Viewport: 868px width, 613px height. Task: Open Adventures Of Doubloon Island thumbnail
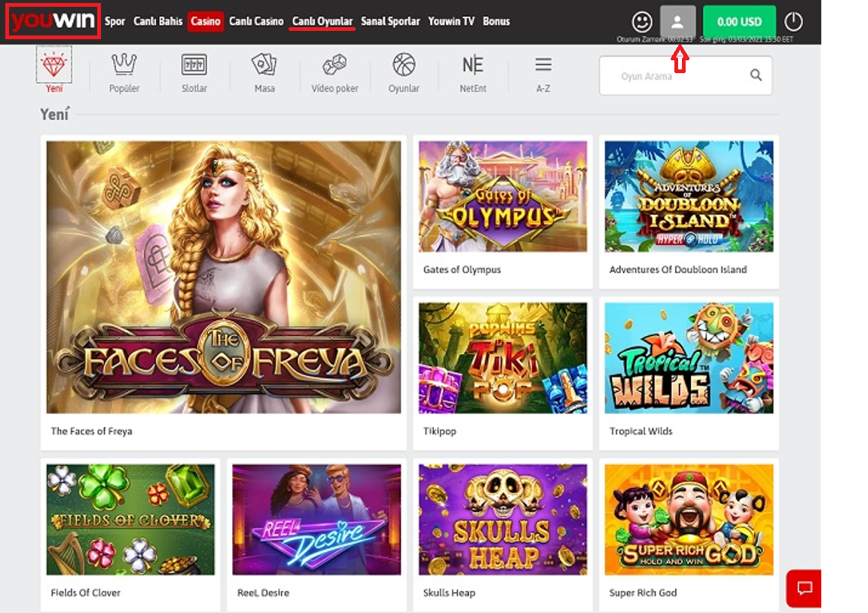[x=689, y=197]
